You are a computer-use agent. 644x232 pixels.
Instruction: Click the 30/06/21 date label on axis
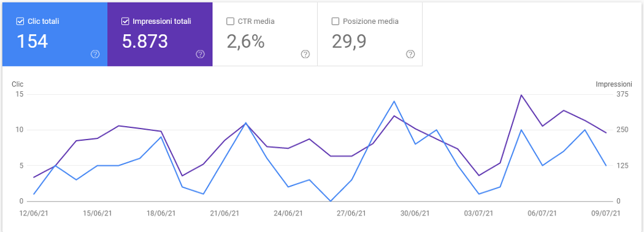tap(415, 214)
